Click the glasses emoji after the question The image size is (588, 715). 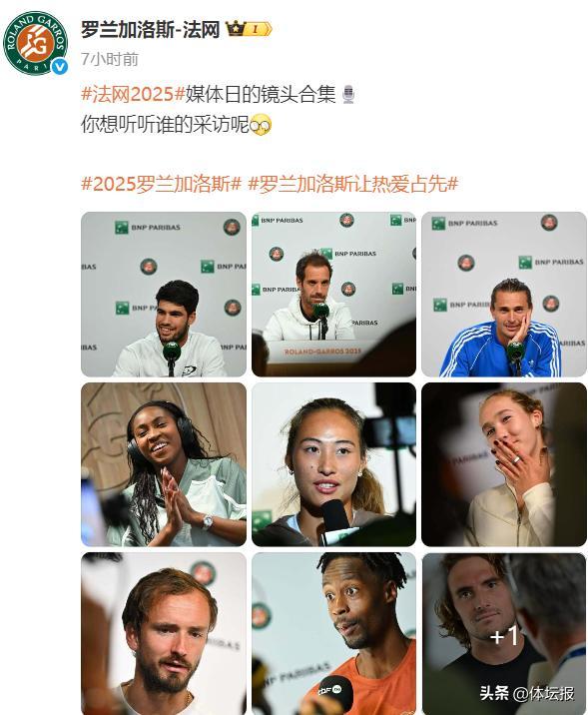(261, 125)
